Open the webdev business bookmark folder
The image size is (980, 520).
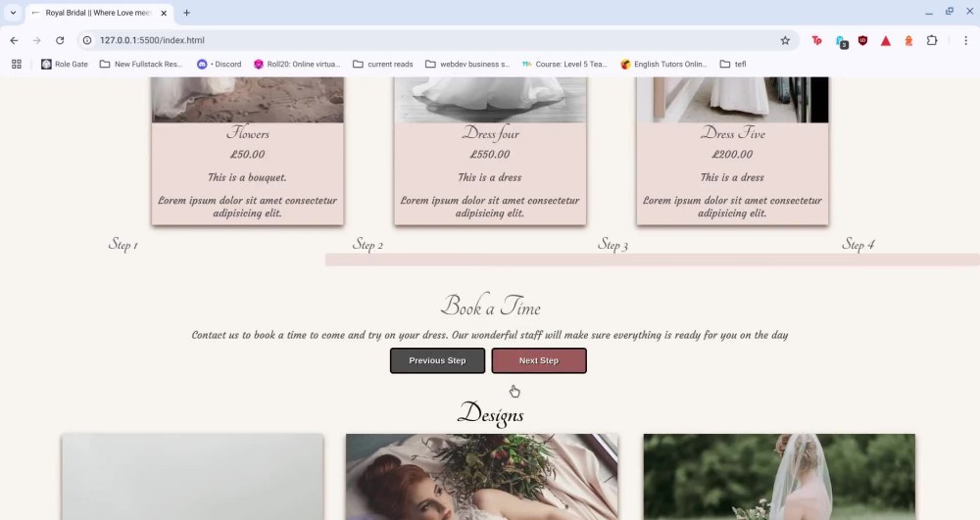click(466, 64)
